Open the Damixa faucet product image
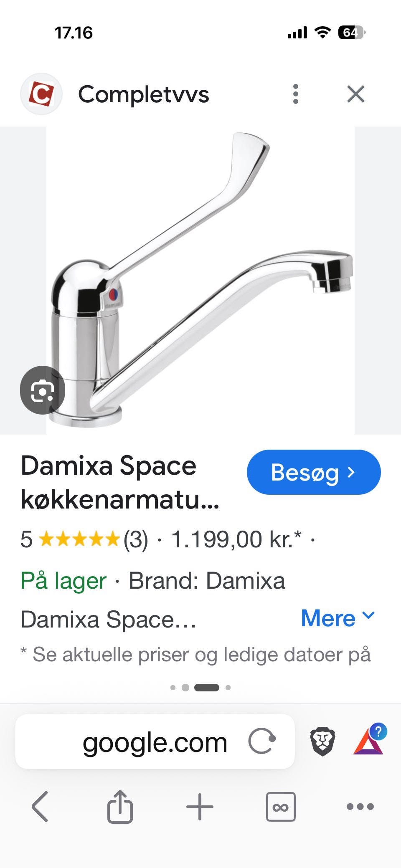This screenshot has height=868, width=401. click(x=200, y=280)
